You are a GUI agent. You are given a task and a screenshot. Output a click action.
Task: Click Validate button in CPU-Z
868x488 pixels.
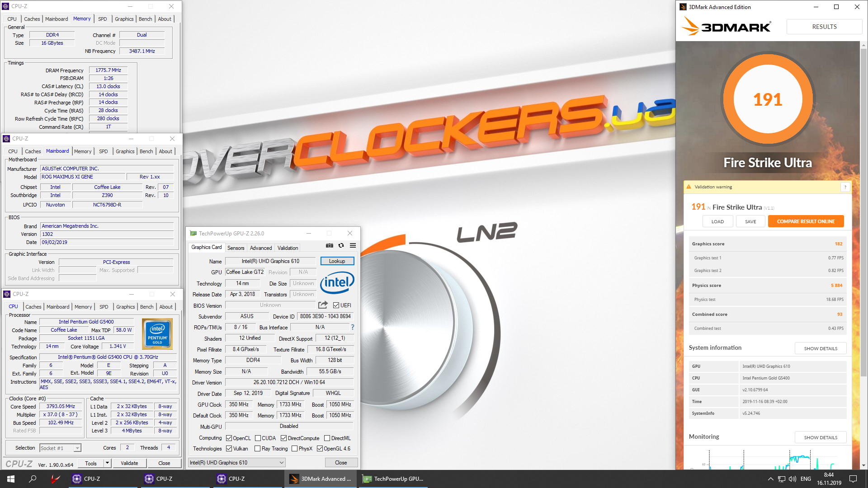(x=129, y=463)
